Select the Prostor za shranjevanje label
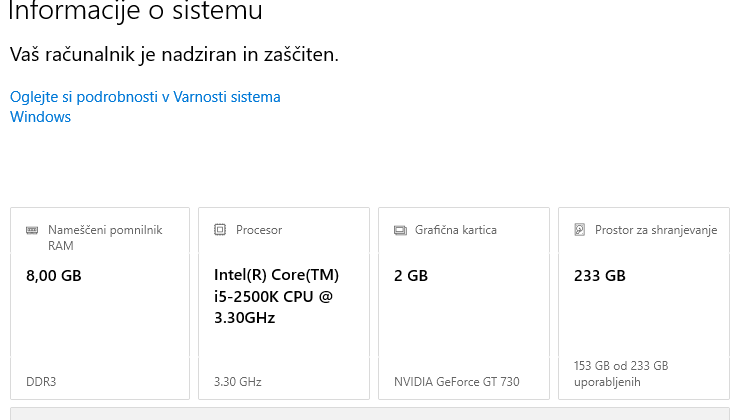 [656, 230]
